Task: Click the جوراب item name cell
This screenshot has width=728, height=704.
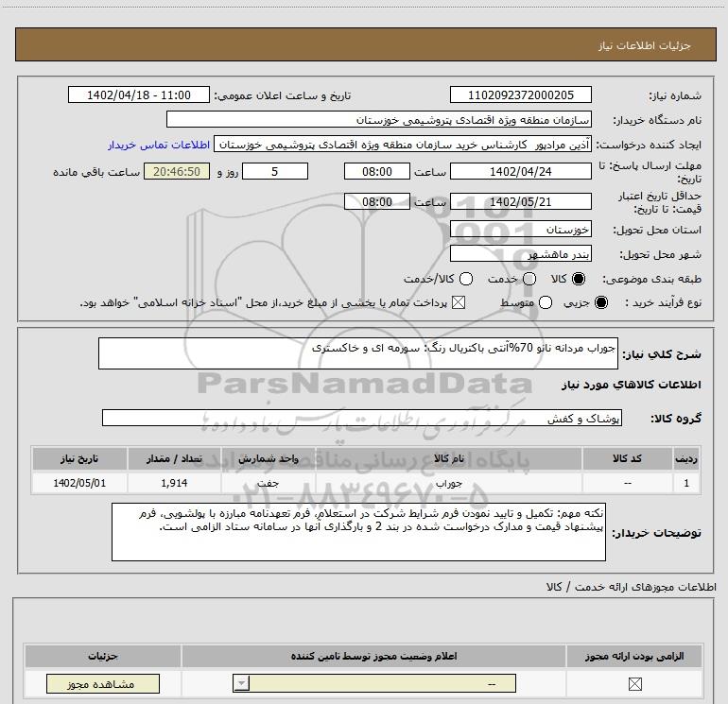Action: point(449,483)
